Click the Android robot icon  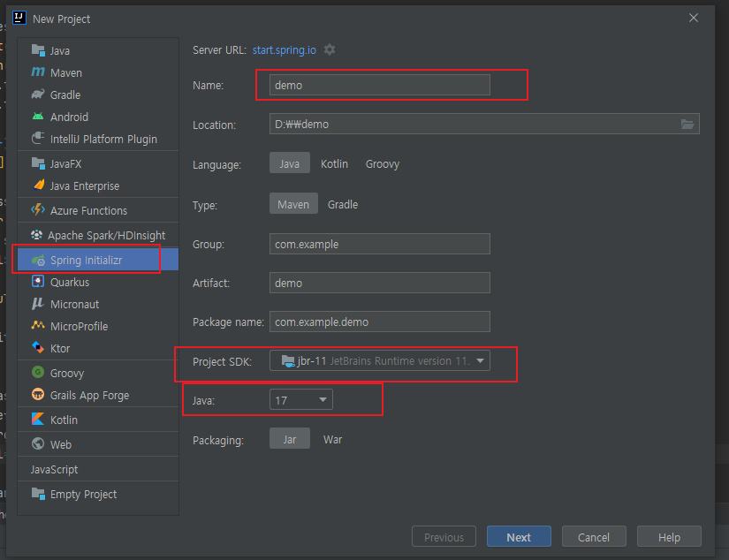[x=38, y=117]
